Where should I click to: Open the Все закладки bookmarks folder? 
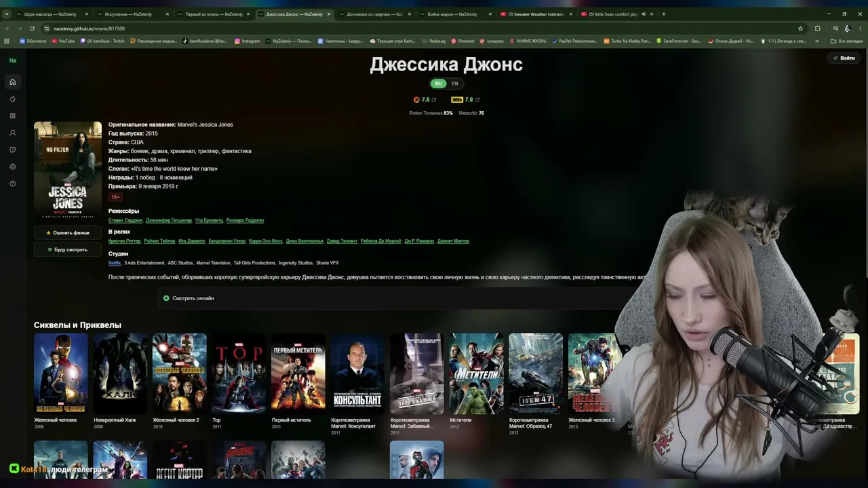click(846, 41)
